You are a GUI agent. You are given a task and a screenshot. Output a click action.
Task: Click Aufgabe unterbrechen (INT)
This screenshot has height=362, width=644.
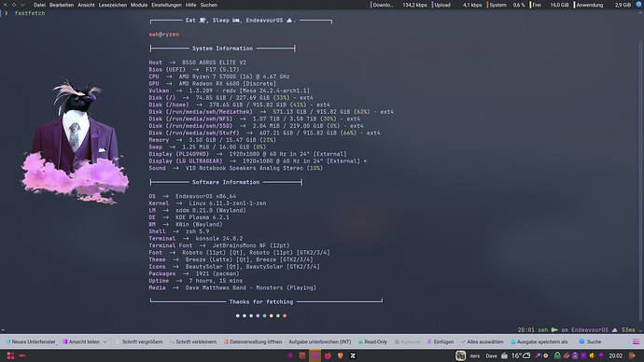click(x=319, y=341)
